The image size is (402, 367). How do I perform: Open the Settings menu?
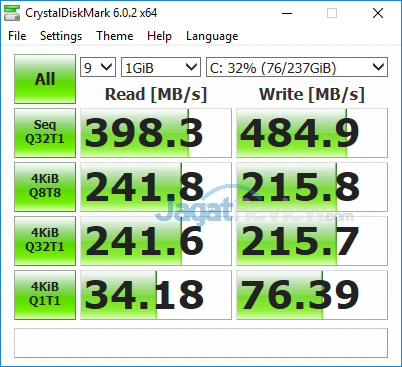[x=61, y=36]
